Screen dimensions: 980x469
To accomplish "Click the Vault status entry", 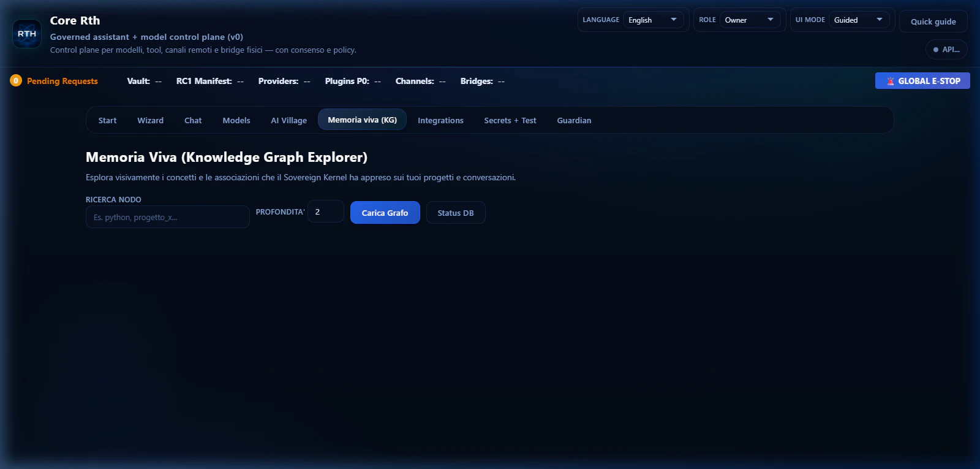I will coord(145,81).
